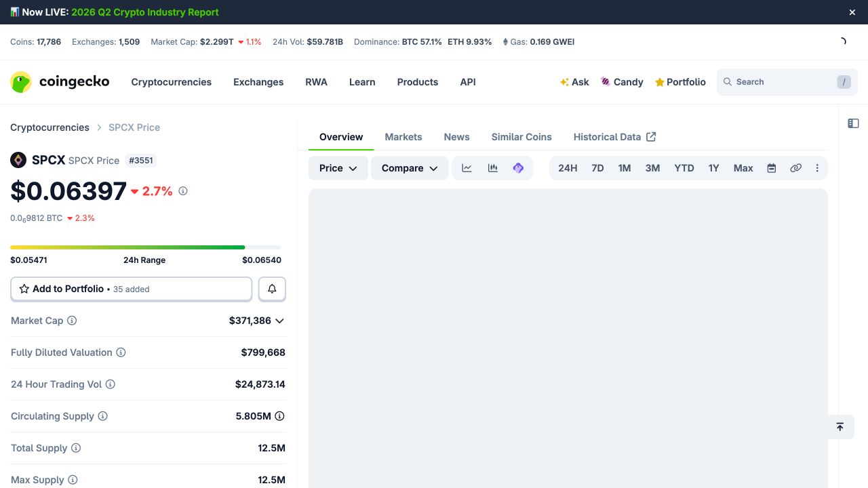The height and width of the screenshot is (488, 868).
Task: Open Candy rewards
Action: [622, 82]
